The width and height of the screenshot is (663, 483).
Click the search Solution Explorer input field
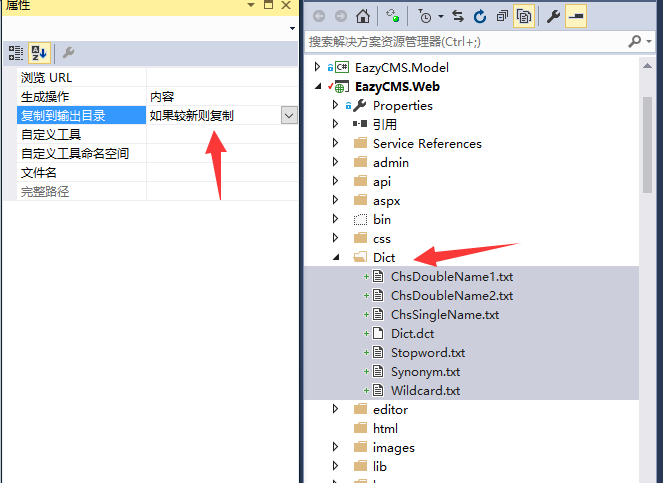[465, 41]
